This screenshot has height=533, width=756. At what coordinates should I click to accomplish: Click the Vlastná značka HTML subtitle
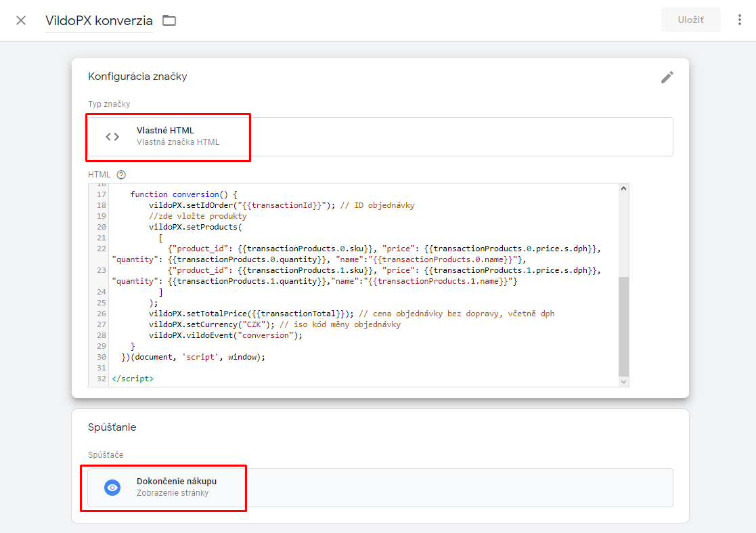(x=178, y=142)
